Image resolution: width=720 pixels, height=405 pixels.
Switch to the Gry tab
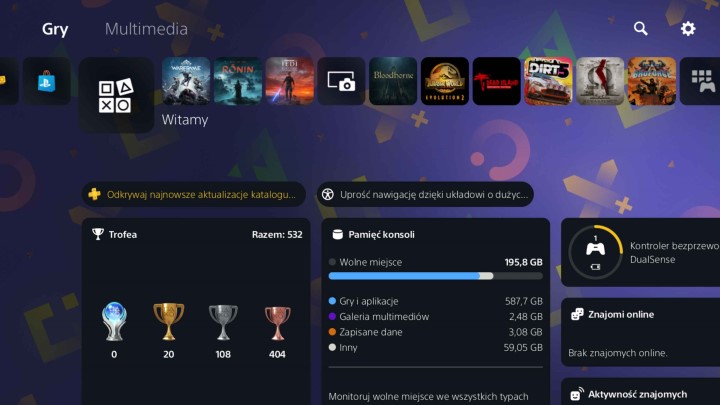pyautogui.click(x=55, y=29)
